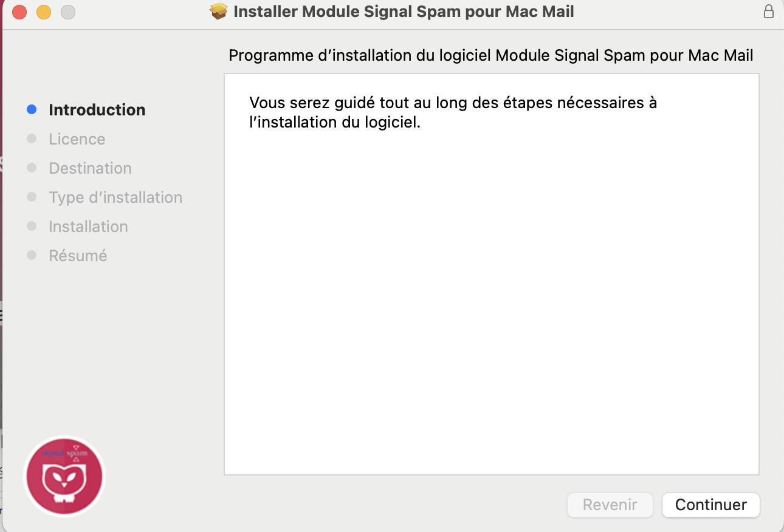
Task: Click the Continuer button
Action: (710, 505)
